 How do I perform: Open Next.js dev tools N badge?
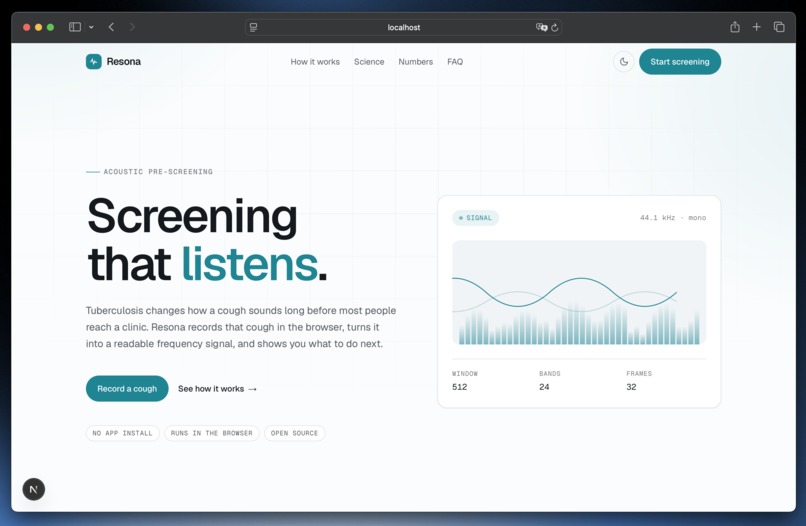pos(34,489)
